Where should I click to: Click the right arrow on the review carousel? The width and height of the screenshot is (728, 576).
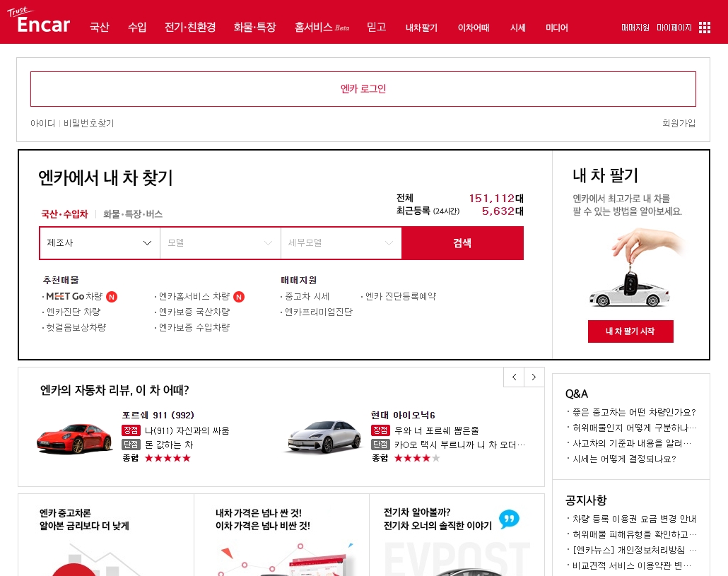click(534, 377)
